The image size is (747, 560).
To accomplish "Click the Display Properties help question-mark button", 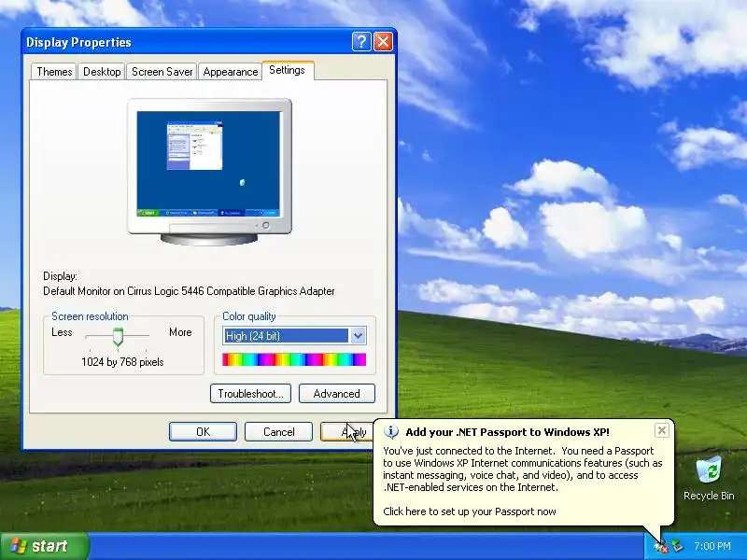I will click(x=361, y=42).
